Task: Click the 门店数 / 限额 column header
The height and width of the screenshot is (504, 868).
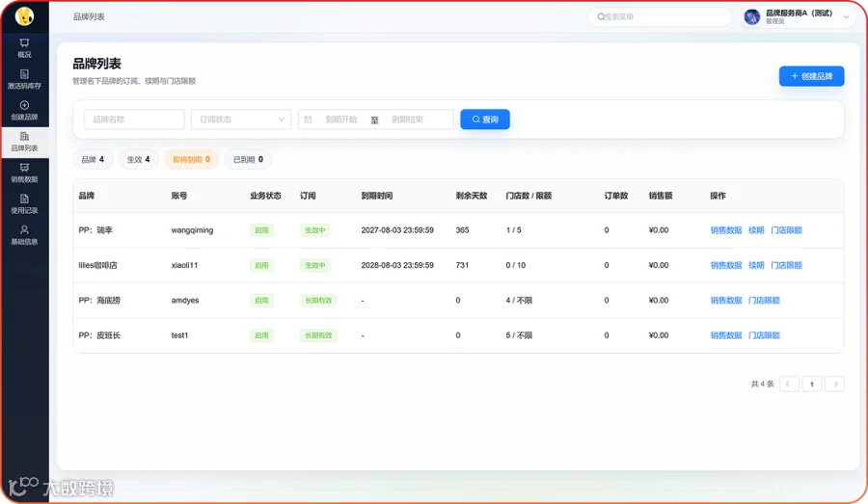Action: (529, 196)
